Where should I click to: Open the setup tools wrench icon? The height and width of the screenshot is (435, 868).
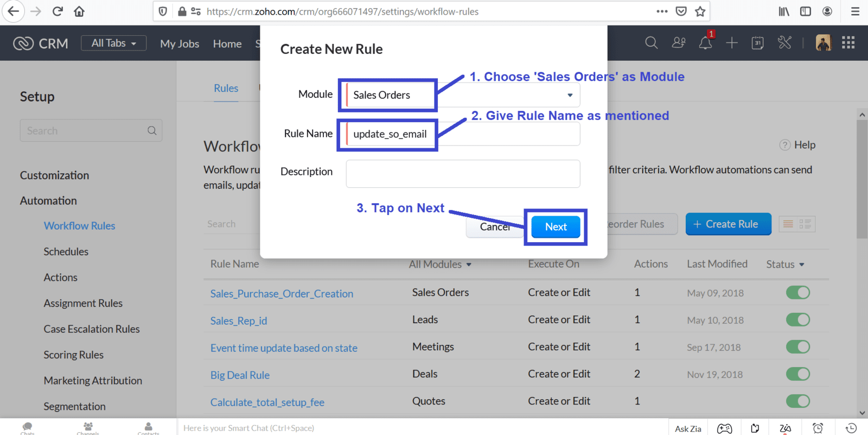784,43
